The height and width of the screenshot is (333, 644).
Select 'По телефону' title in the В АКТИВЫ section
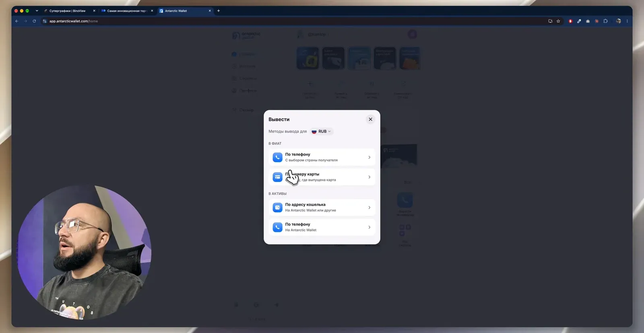click(298, 224)
